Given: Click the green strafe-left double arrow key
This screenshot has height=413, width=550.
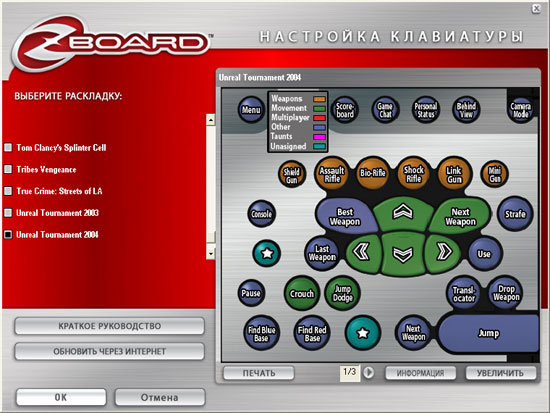Looking at the screenshot, I should point(362,252).
